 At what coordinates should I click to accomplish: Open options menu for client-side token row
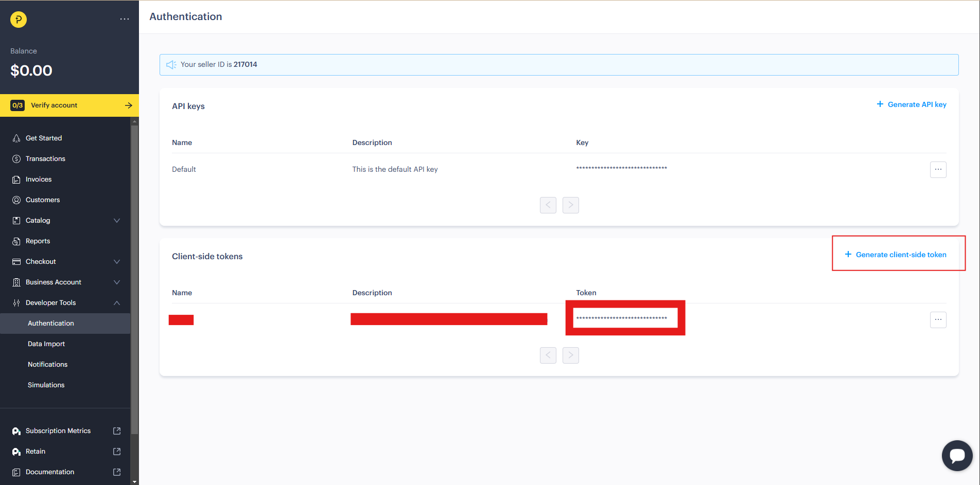pyautogui.click(x=938, y=320)
